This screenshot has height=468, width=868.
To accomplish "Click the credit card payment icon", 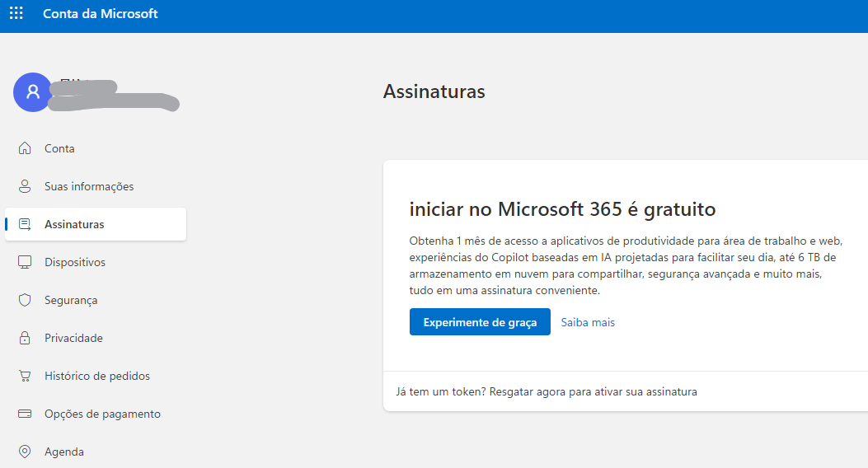I will [25, 414].
